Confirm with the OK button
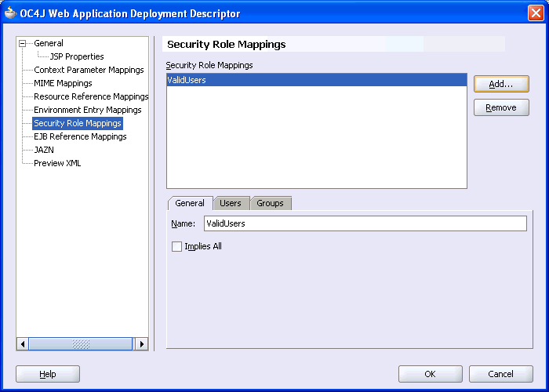The image size is (549, 392). [x=430, y=374]
